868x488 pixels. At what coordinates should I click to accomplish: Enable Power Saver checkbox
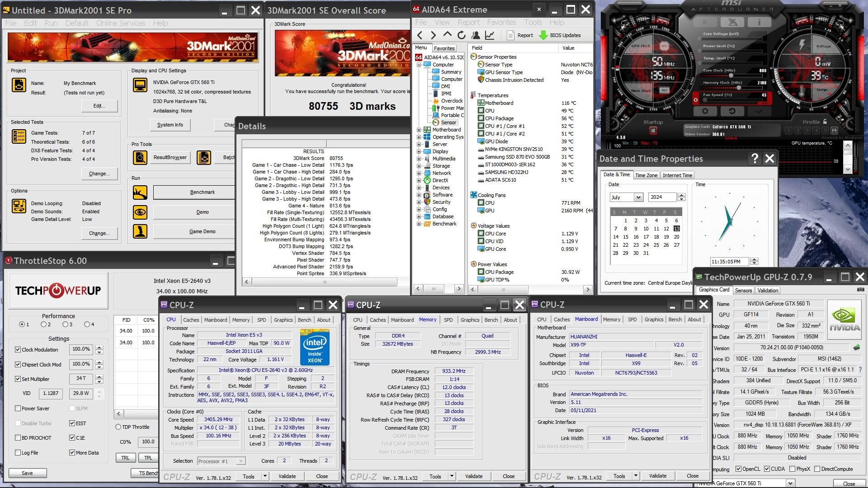tap(18, 408)
